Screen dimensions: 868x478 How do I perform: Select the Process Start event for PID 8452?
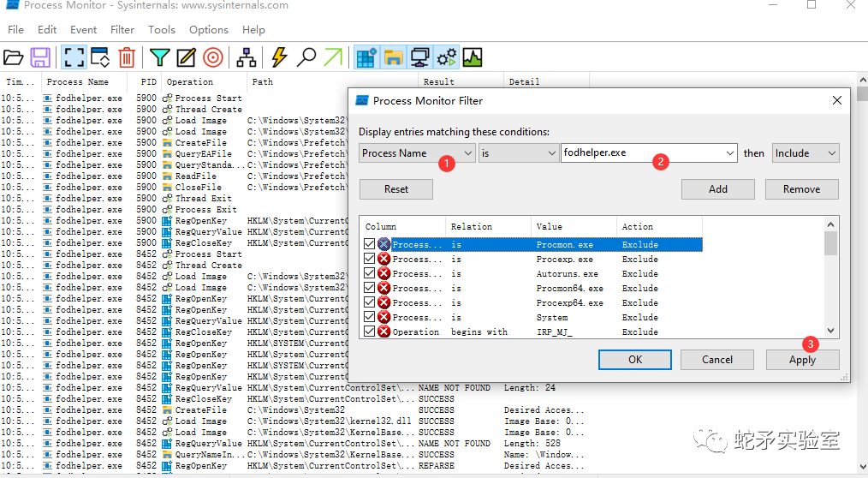(x=175, y=254)
